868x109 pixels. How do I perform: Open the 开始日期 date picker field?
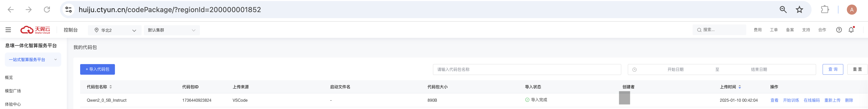pyautogui.click(x=675, y=69)
